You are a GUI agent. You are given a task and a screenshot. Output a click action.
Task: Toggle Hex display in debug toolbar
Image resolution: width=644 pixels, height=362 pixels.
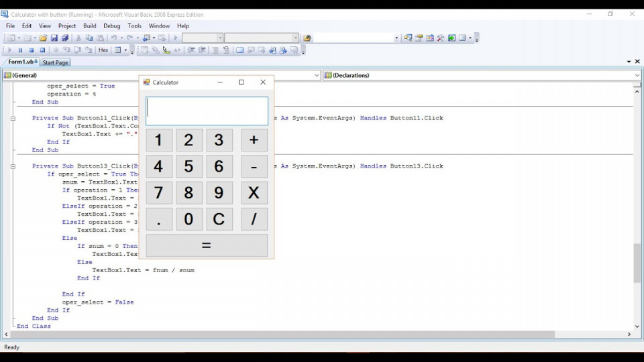[x=103, y=50]
